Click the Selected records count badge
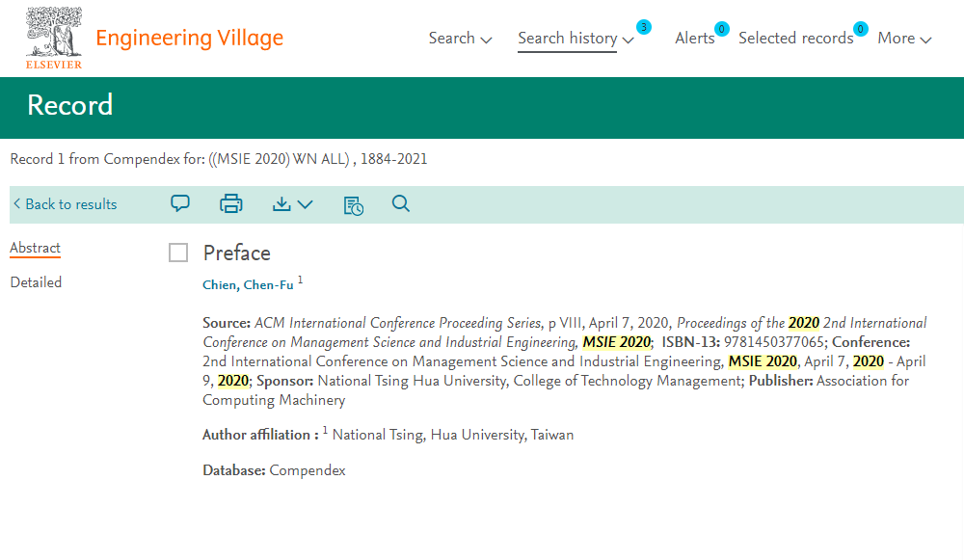964x560 pixels. [x=861, y=29]
